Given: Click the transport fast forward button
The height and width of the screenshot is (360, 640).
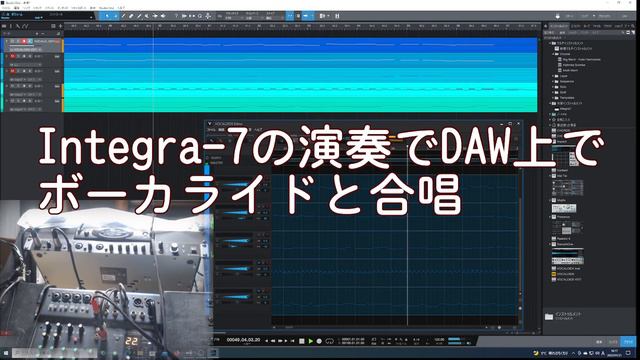Looking at the screenshot, I should click(x=280, y=341).
